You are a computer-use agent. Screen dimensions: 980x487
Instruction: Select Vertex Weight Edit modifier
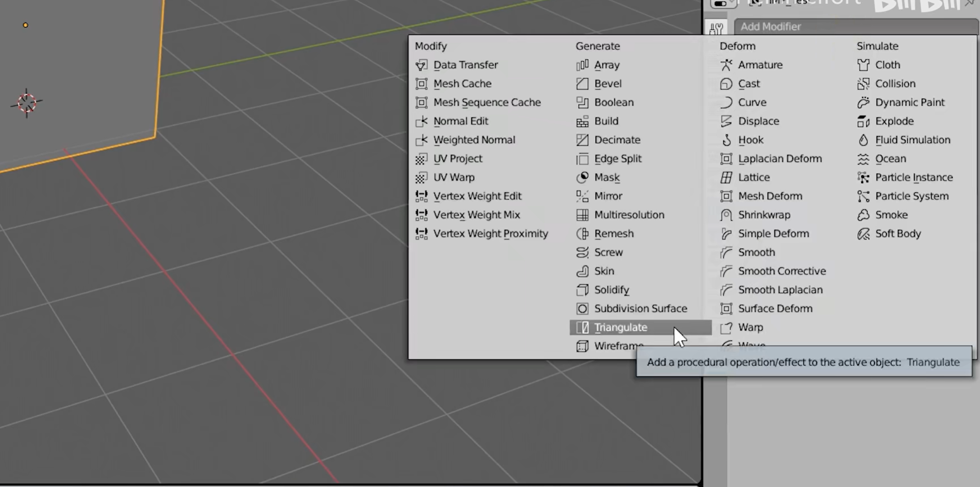click(477, 196)
